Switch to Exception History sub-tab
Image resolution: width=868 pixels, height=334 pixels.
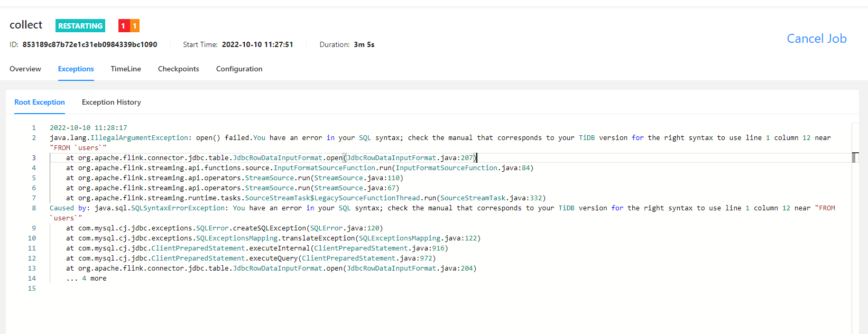111,102
